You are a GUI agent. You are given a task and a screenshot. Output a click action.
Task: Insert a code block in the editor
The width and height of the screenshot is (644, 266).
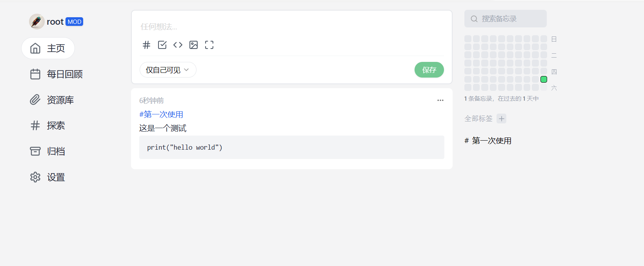[178, 45]
